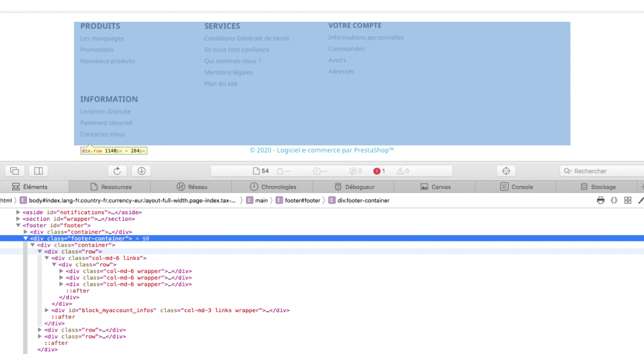Collapse the col-md-6 links div node
The width and height of the screenshot is (644, 354).
point(47,258)
